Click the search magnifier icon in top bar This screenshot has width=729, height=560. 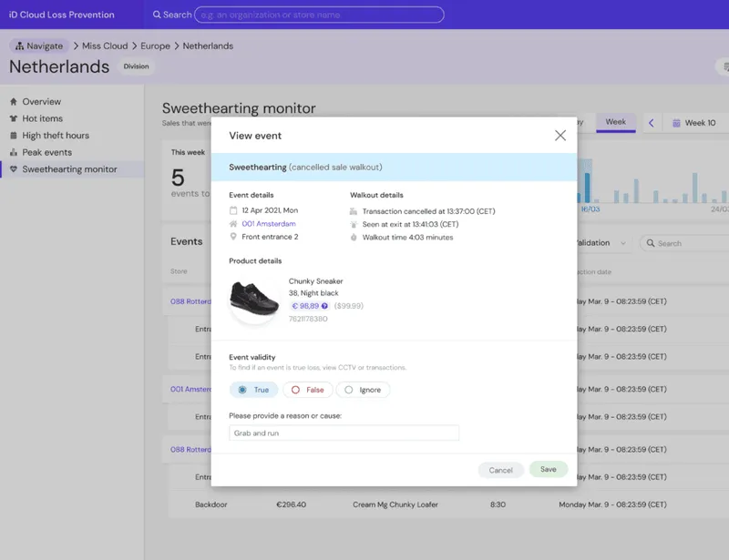(x=157, y=15)
